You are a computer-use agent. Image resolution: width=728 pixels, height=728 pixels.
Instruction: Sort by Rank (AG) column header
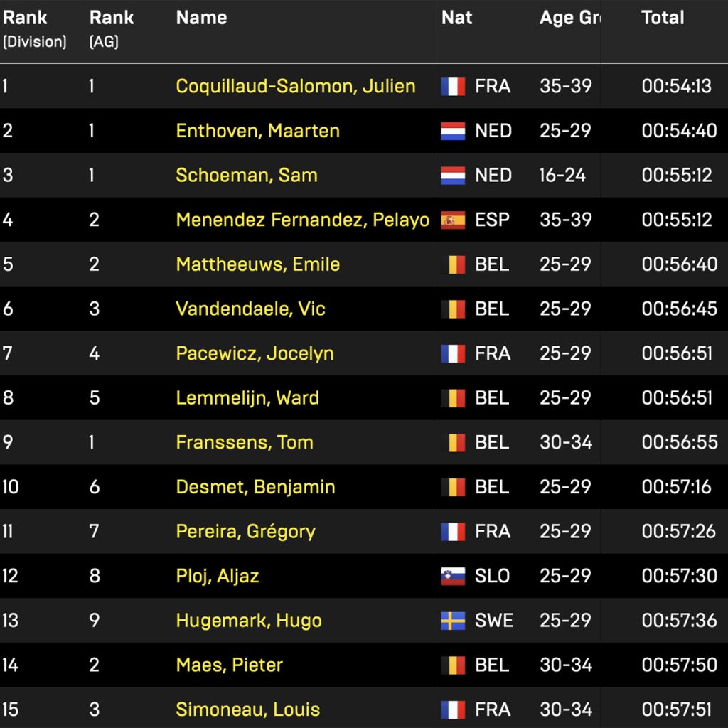[x=112, y=28]
